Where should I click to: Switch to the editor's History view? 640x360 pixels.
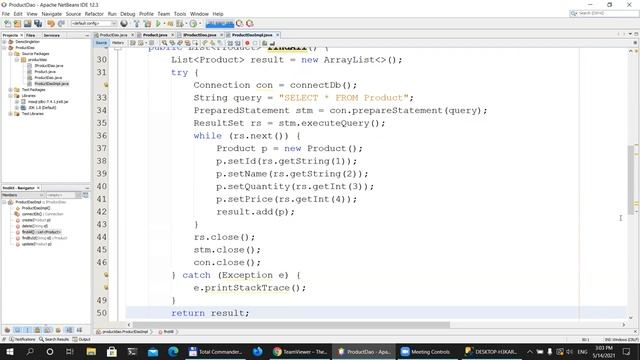click(x=118, y=43)
